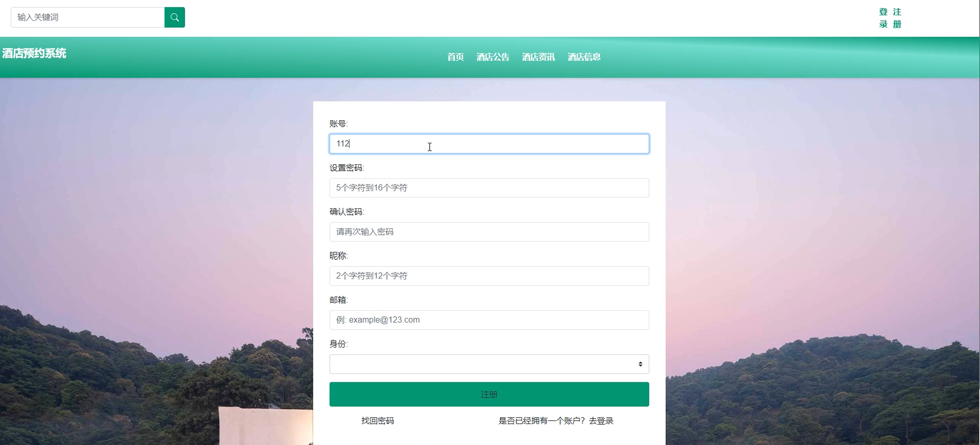This screenshot has height=445, width=980.
Task: Focus the 设置密码 password field
Action: click(489, 188)
